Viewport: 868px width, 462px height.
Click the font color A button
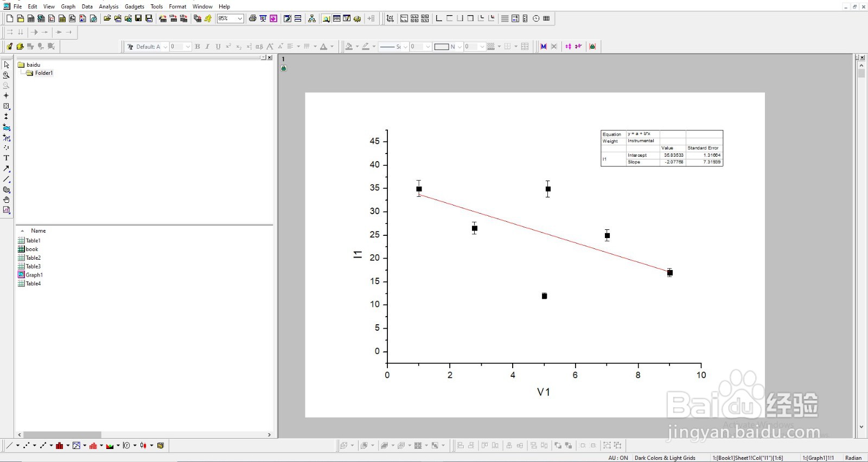pyautogui.click(x=324, y=47)
